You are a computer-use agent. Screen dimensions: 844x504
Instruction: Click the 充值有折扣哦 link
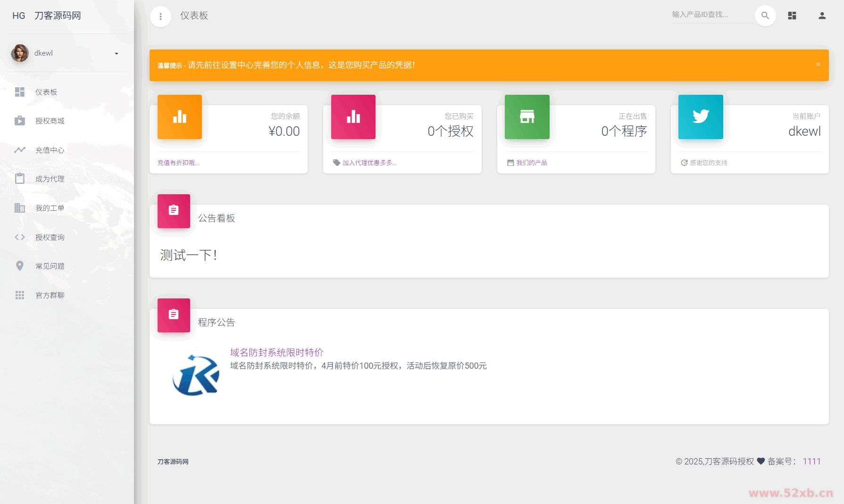pyautogui.click(x=178, y=163)
